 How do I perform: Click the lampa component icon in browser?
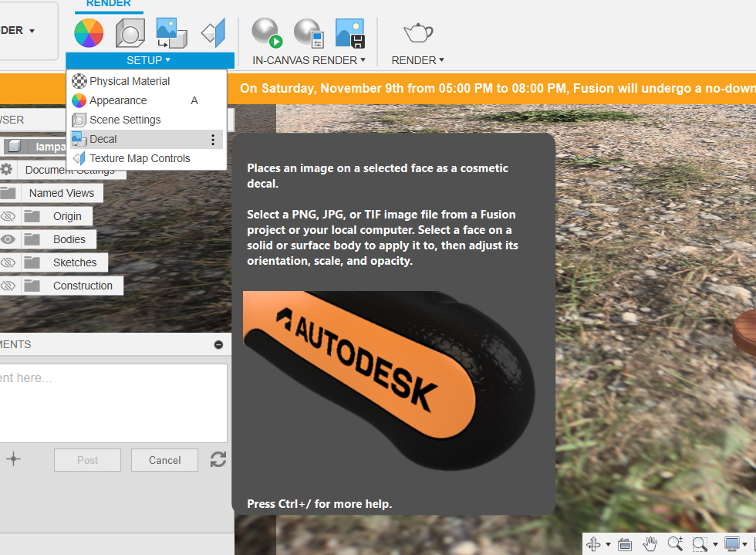click(x=15, y=146)
